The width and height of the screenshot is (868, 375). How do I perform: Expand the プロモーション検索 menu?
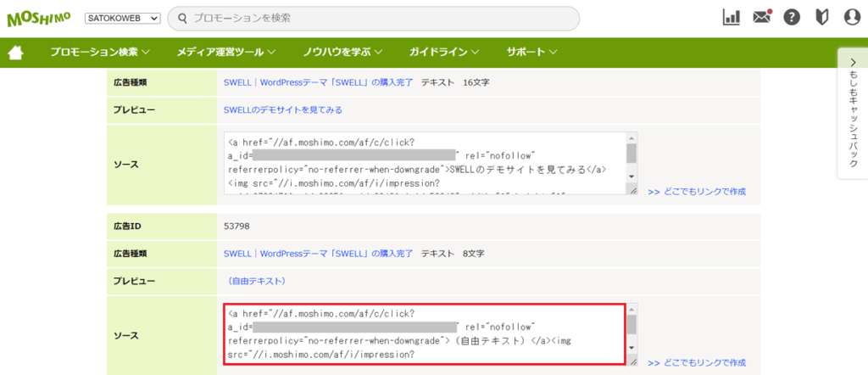[100, 53]
